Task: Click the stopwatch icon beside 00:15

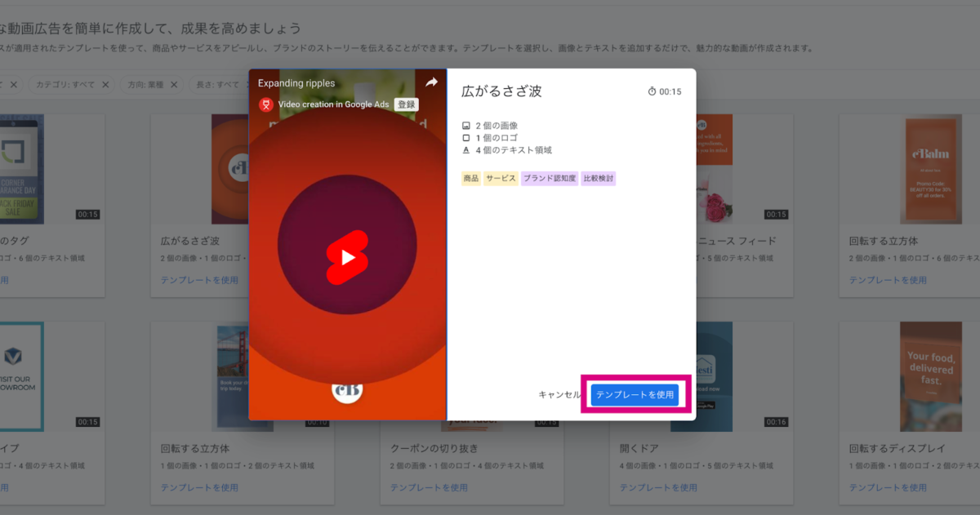Action: (652, 91)
